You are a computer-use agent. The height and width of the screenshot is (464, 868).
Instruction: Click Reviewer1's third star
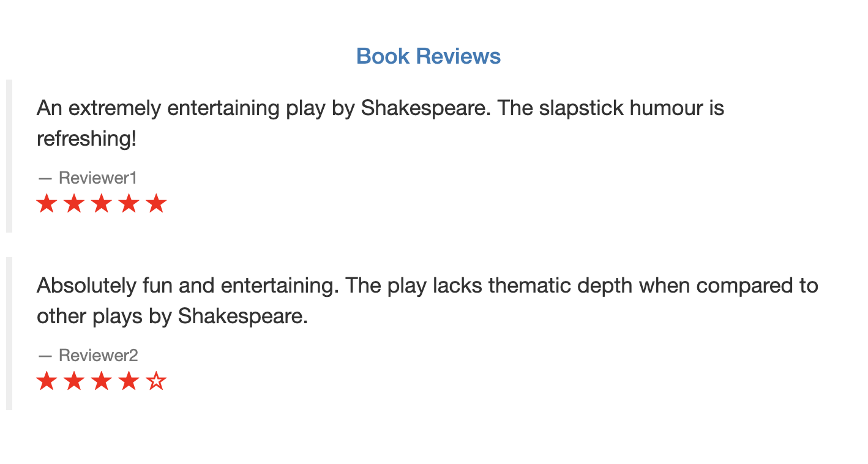[102, 204]
